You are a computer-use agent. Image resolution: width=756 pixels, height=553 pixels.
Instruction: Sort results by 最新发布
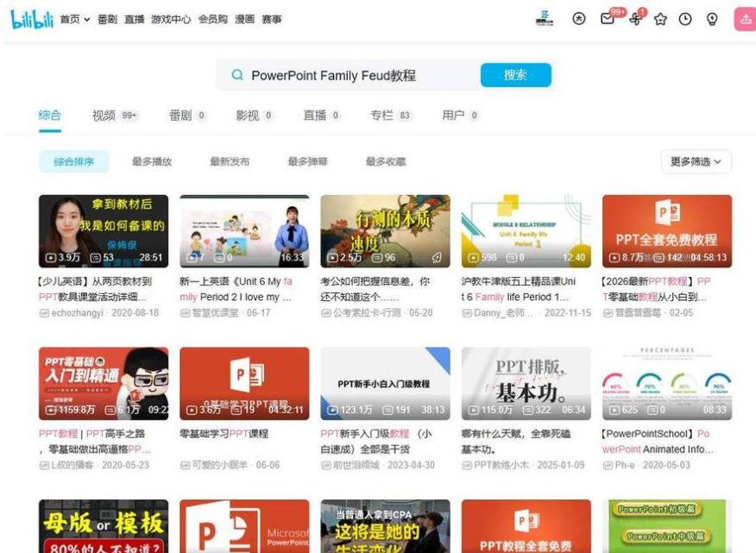point(230,161)
